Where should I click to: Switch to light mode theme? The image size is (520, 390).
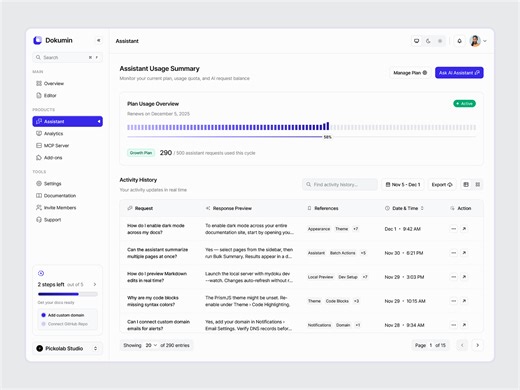440,41
